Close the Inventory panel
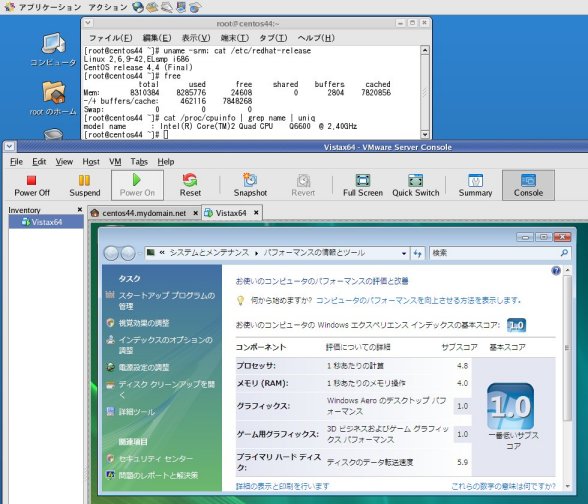Image resolution: width=588 pixels, height=504 pixels. [x=80, y=210]
